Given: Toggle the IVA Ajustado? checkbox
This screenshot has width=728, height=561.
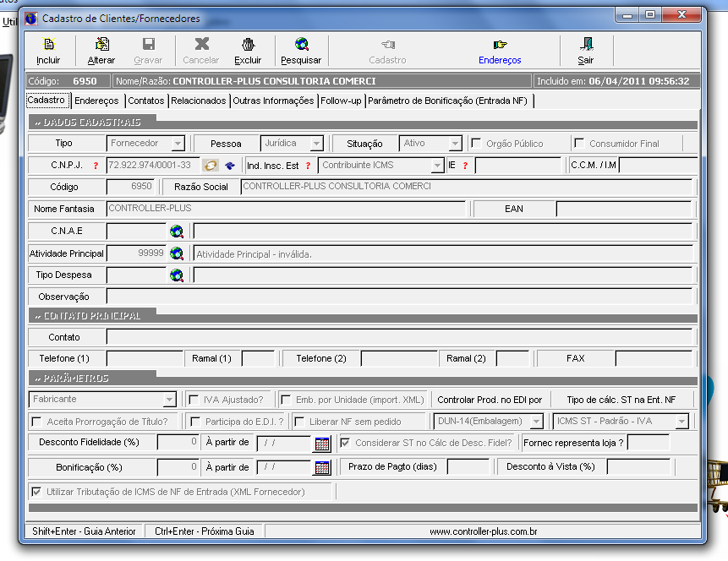Looking at the screenshot, I should point(194,400).
